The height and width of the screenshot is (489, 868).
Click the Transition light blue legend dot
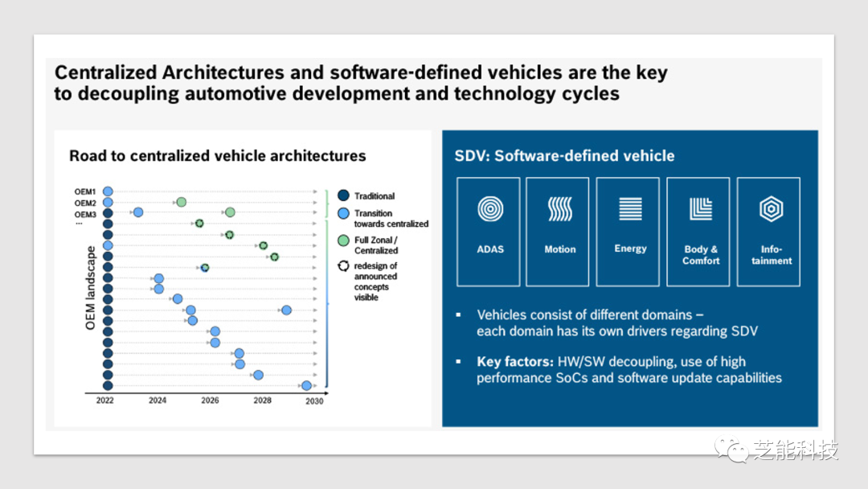[343, 213]
